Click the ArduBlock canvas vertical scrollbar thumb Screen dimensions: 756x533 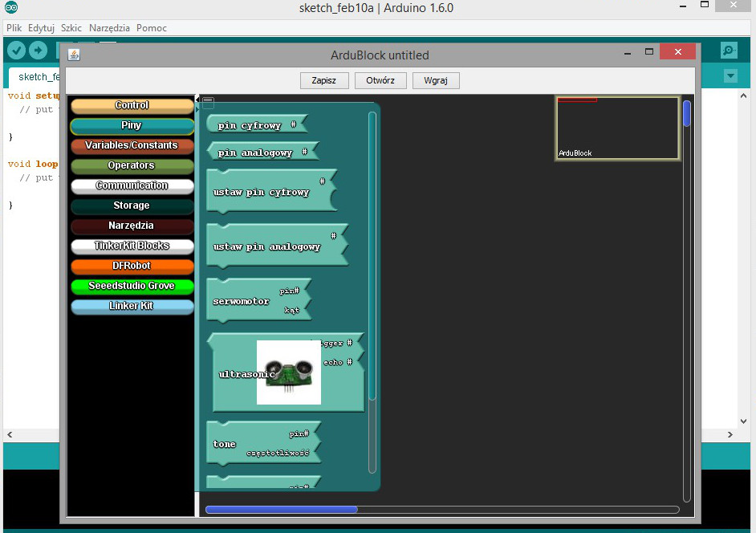point(687,113)
